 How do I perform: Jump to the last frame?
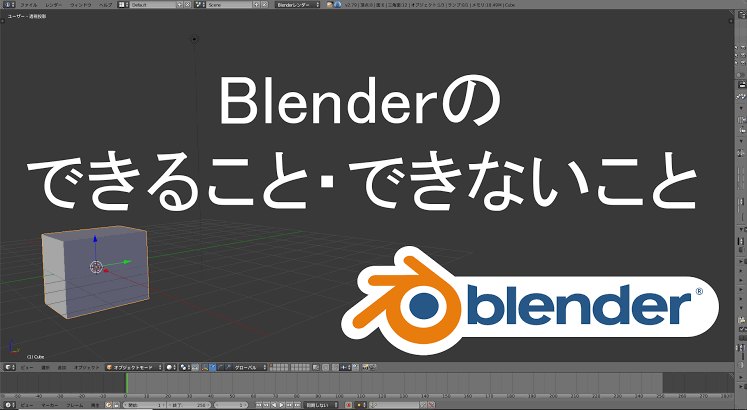point(297,405)
